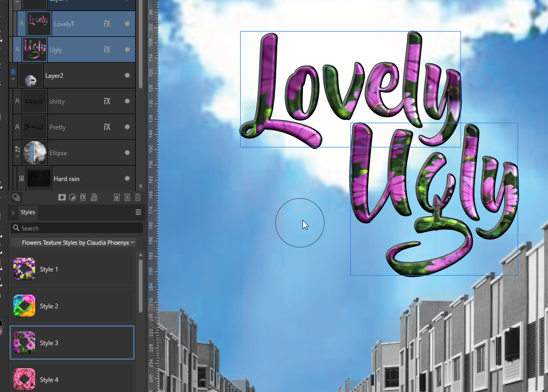Click the shape type icon of the Ellipse layer
The image size is (548, 392).
(17, 149)
